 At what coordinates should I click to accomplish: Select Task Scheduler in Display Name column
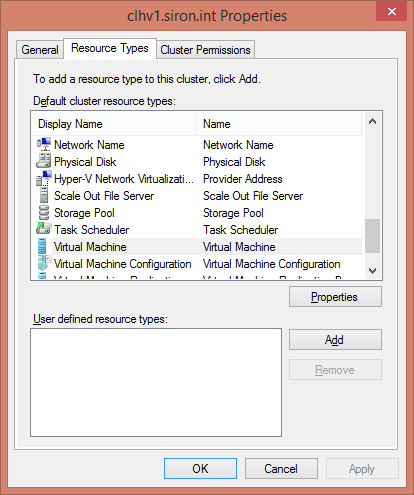[92, 230]
